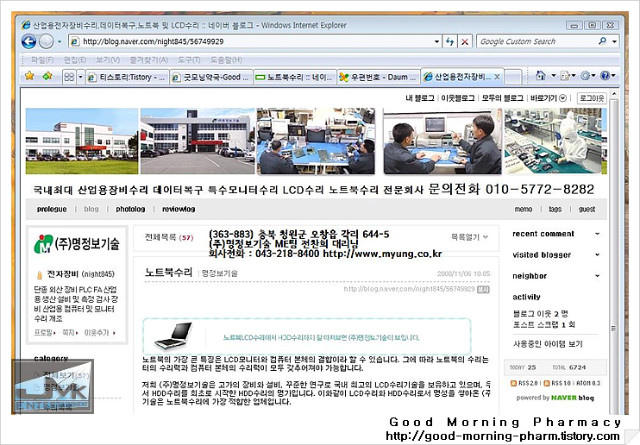Stop loading with the red X icon

pos(464,41)
